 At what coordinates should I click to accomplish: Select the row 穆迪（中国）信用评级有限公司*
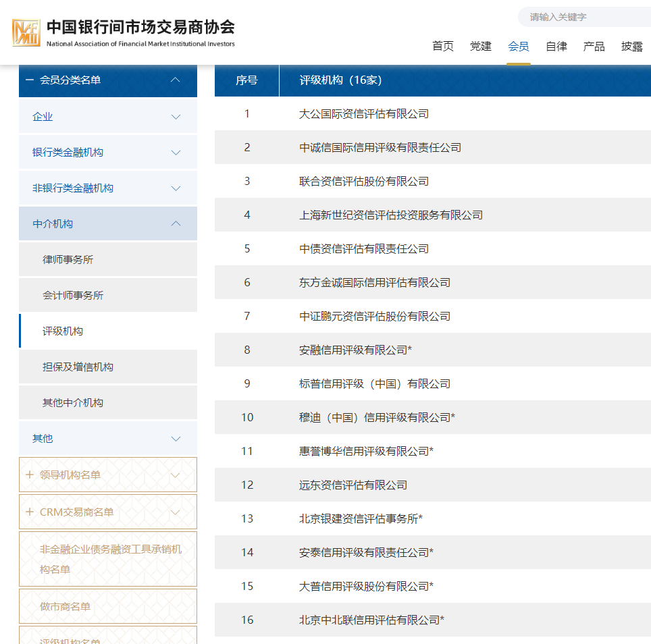click(x=433, y=417)
